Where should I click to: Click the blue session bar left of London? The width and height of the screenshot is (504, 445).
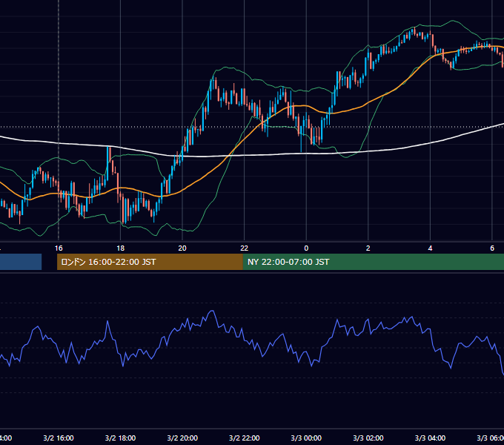point(21,262)
